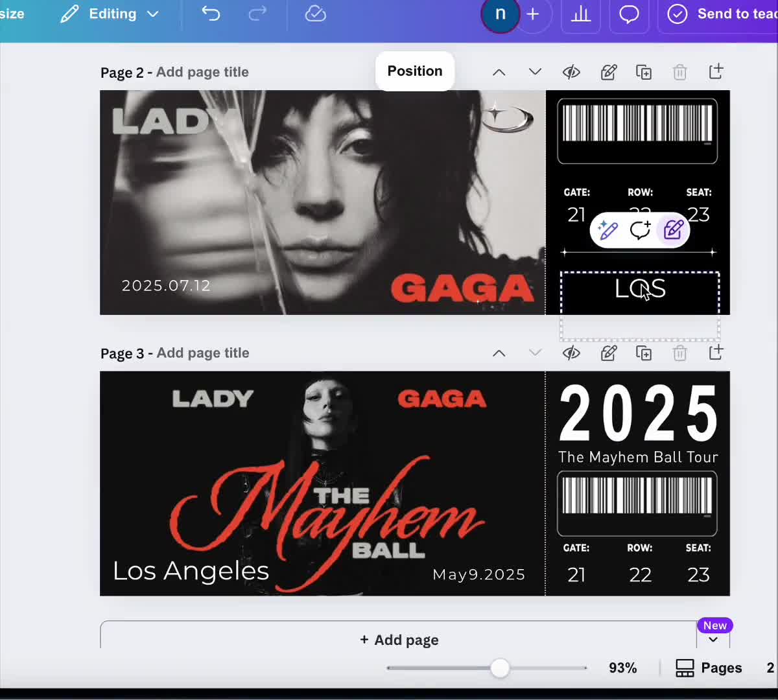Click the 93% zoom value

[x=622, y=668]
